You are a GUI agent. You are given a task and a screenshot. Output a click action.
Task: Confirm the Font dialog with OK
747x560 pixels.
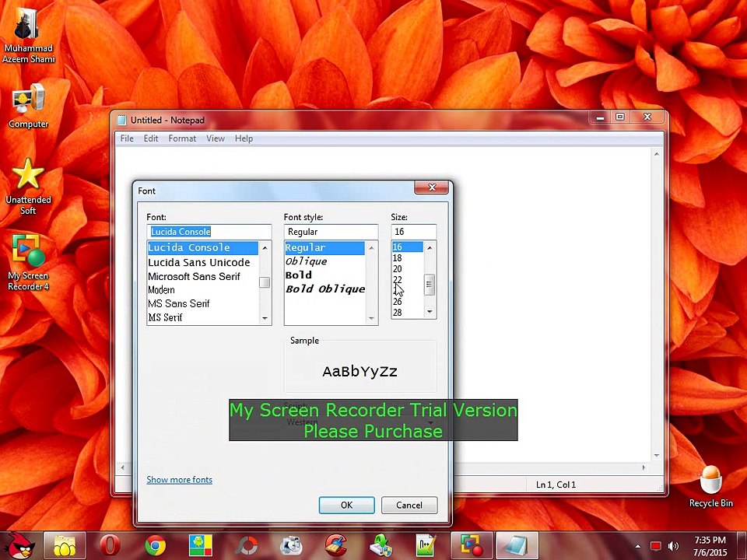pos(346,506)
